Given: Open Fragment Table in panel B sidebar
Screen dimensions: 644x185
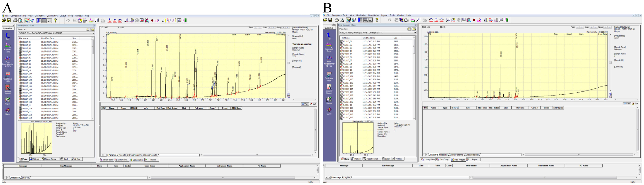Looking at the screenshot, I should pos(329,47).
